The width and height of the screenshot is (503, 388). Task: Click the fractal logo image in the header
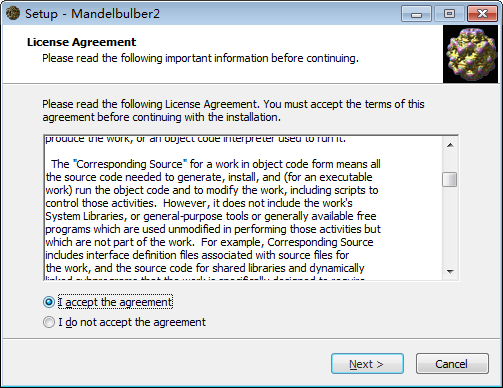pyautogui.click(x=470, y=54)
